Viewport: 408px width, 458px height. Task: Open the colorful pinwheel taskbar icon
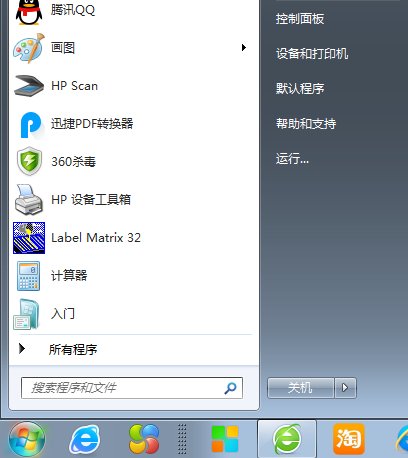tap(144, 439)
